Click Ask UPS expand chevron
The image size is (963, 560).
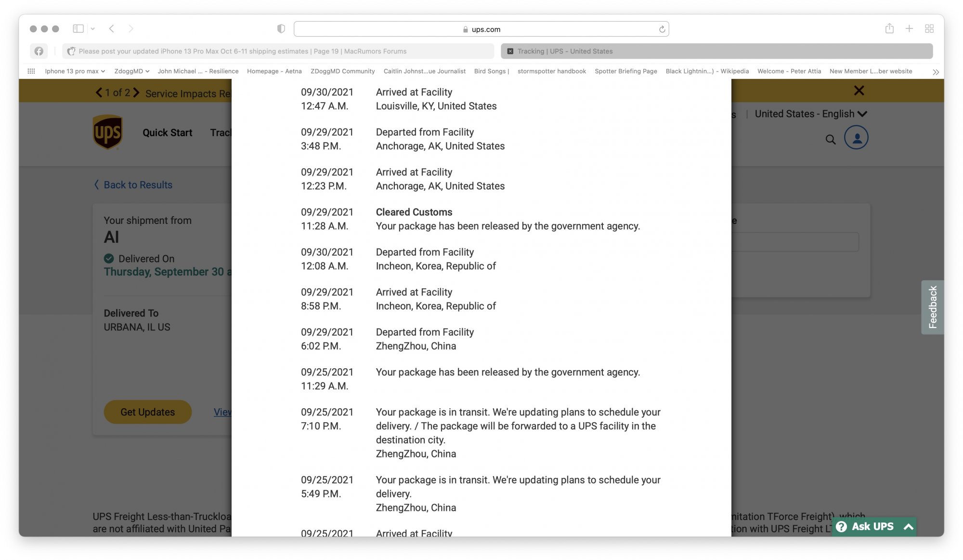(909, 527)
